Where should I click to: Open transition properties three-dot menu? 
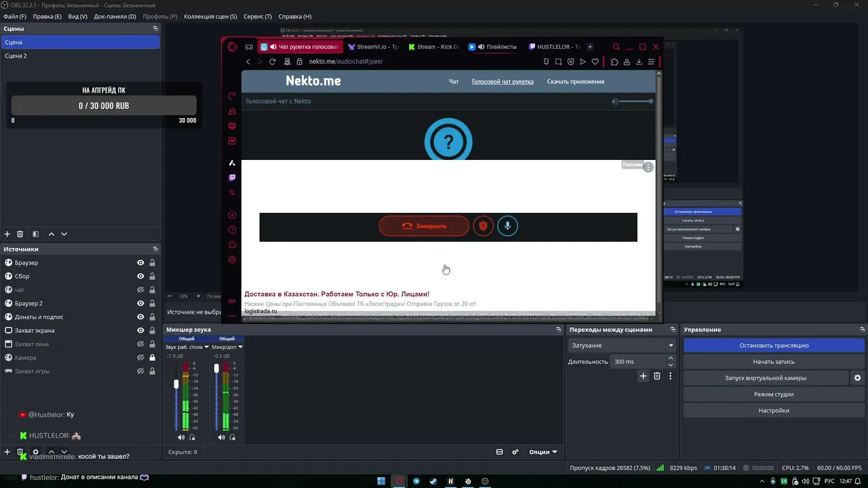670,376
